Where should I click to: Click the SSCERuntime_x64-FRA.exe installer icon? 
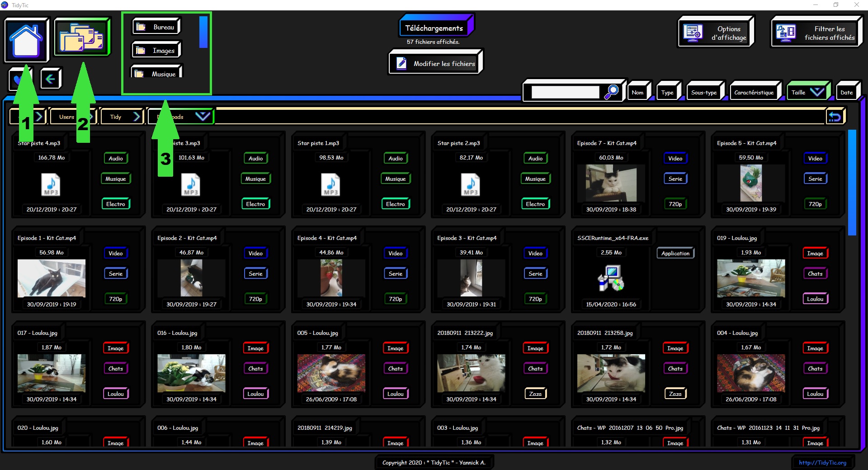(x=611, y=278)
